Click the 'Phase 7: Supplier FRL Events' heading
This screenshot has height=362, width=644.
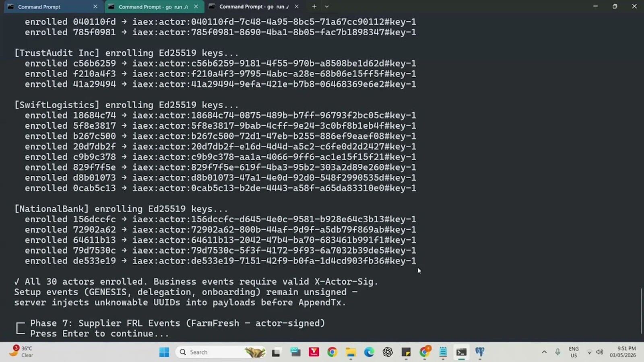tap(178, 323)
